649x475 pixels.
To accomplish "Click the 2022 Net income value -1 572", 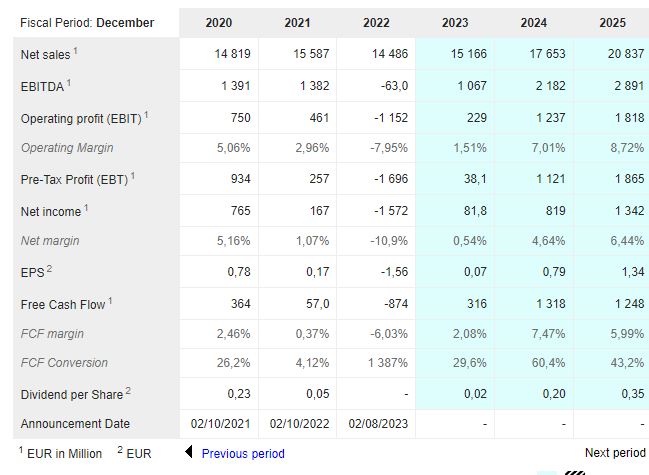I will pyautogui.click(x=391, y=211).
